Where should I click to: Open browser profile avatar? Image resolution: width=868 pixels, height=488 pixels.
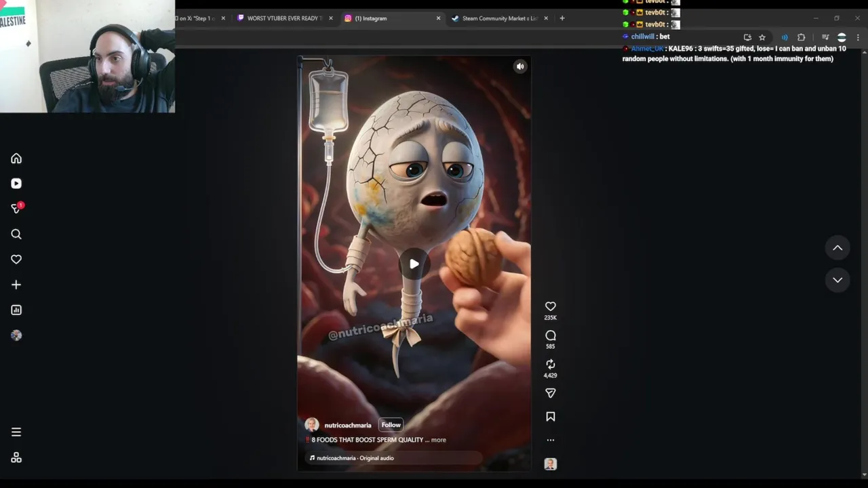tap(842, 37)
